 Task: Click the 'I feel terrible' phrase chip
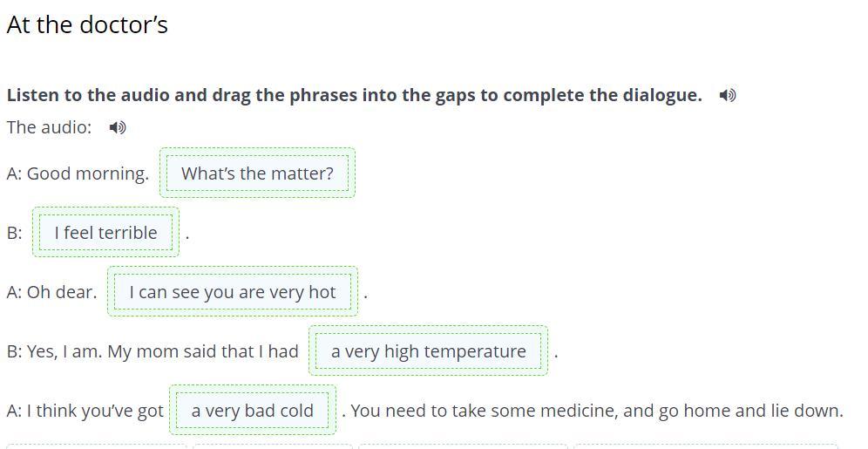pos(105,233)
